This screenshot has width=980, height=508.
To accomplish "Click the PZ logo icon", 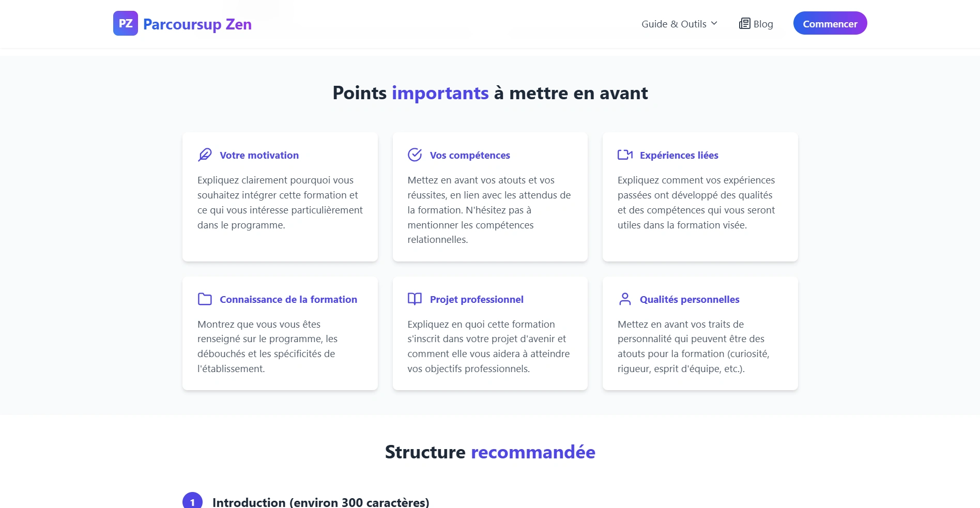I will click(x=126, y=23).
